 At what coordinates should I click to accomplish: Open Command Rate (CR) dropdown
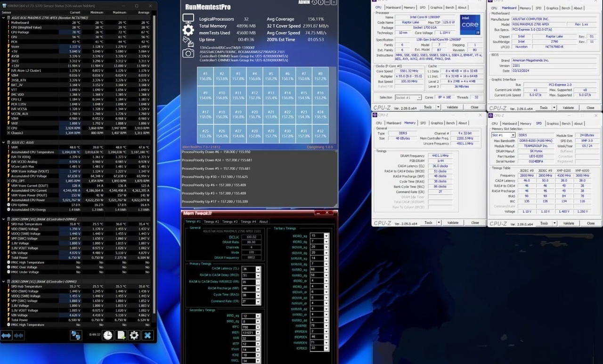(258, 301)
